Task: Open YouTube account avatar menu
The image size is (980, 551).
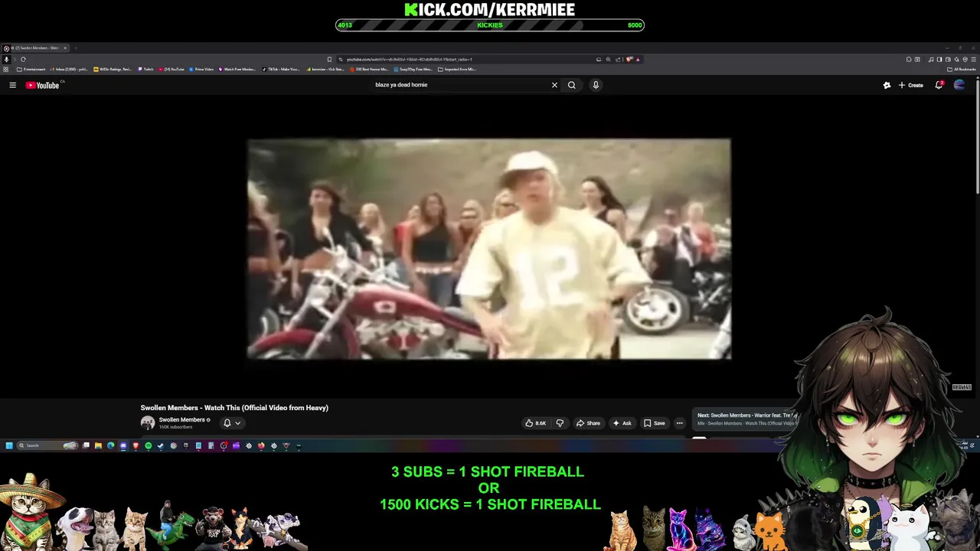Action: click(x=959, y=85)
